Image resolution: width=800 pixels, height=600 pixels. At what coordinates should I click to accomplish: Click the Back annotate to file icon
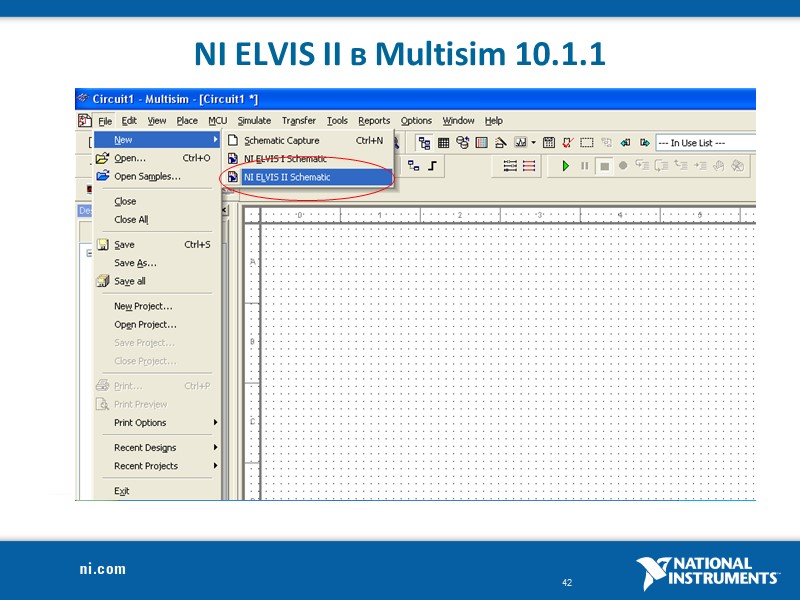pos(626,142)
